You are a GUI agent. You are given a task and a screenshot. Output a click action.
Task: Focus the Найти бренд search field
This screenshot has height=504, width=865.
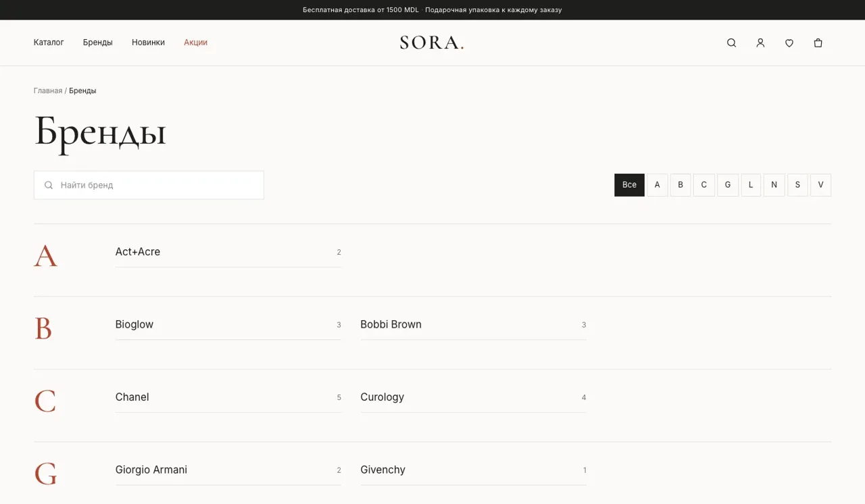point(149,185)
